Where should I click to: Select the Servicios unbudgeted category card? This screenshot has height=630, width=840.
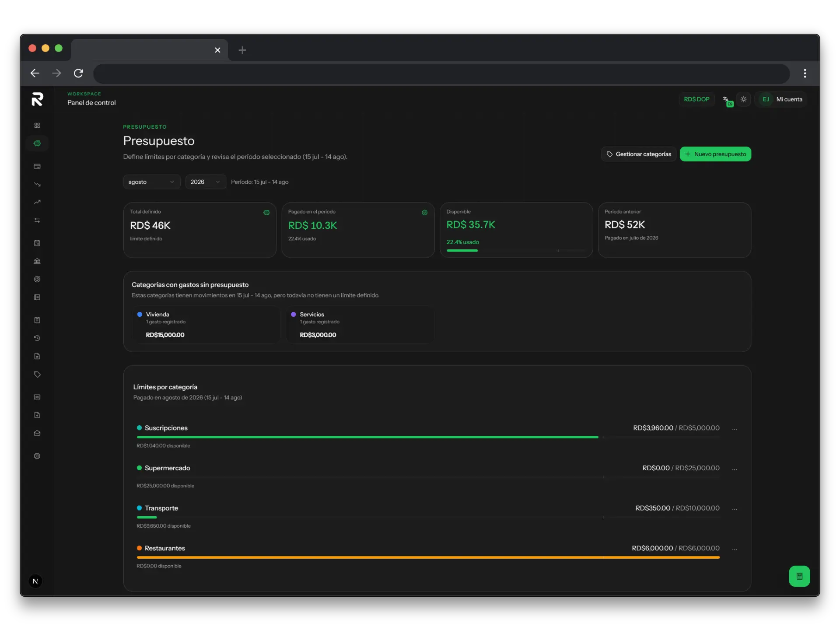tap(360, 325)
